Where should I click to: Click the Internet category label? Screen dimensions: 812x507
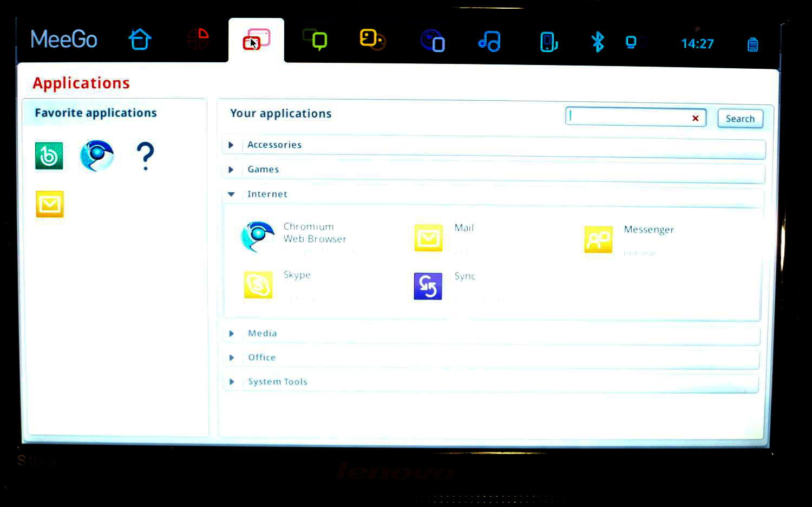click(x=267, y=194)
